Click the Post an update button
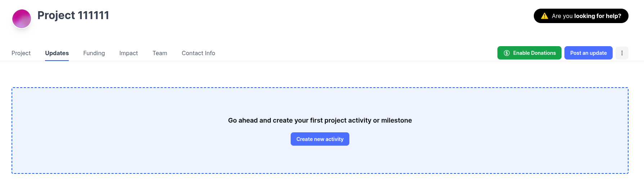This screenshot has height=194, width=644. (x=588, y=53)
